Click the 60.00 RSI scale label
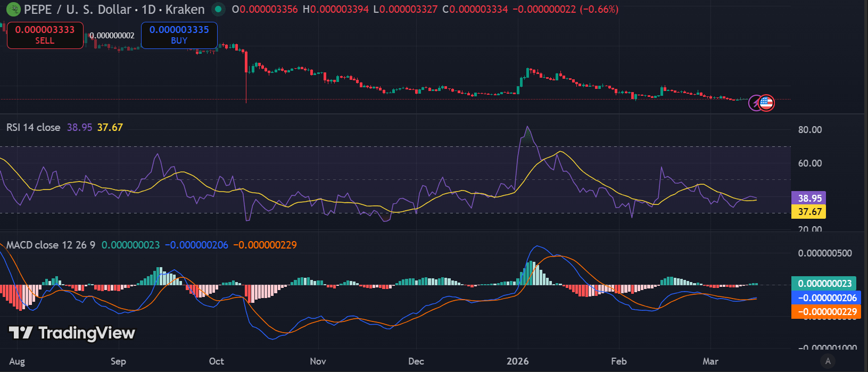Screen dimensions: 868x372 [x=810, y=163]
